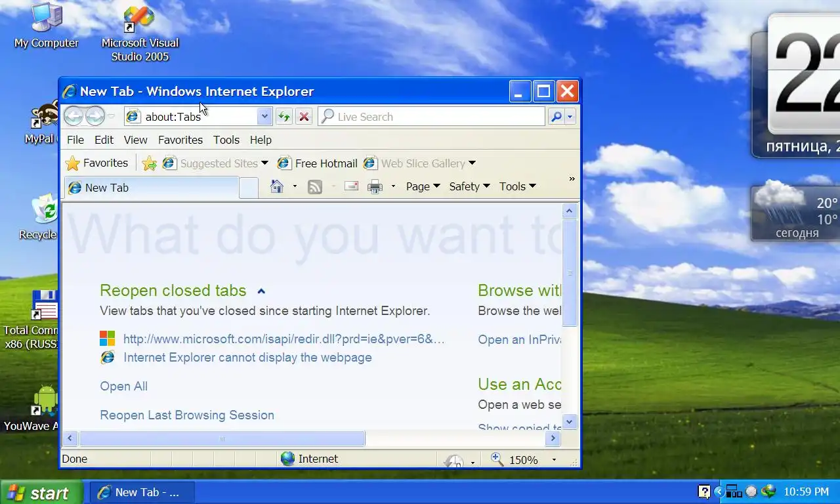
Task: Click the Back navigation arrow button
Action: pos(73,116)
